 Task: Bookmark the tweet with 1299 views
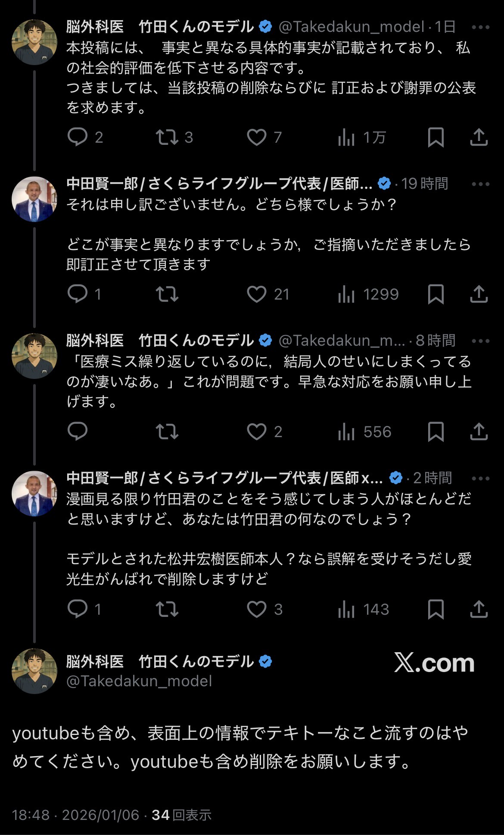click(436, 294)
